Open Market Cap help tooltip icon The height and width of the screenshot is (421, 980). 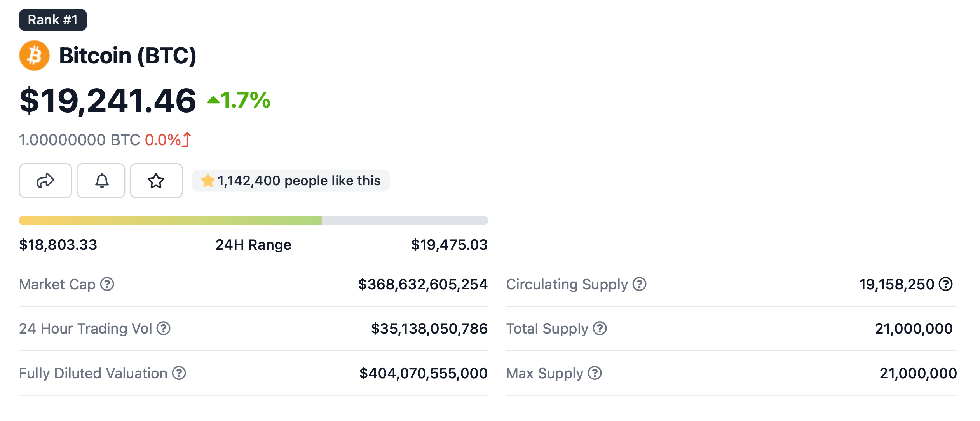pyautogui.click(x=107, y=284)
